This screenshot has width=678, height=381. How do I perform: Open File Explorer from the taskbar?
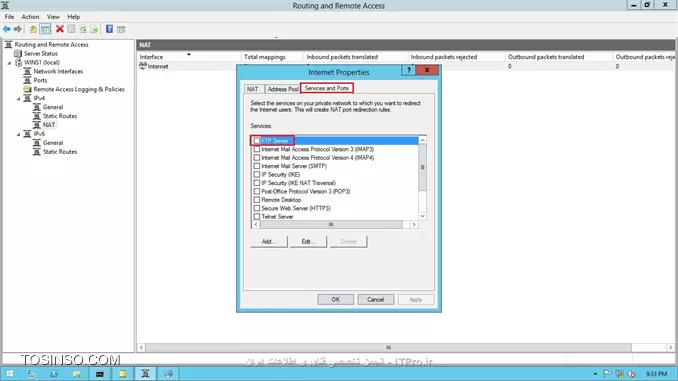[x=77, y=374]
